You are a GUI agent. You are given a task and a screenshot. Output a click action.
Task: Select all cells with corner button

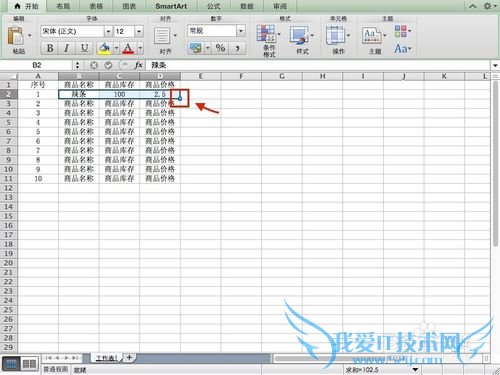click(9, 76)
